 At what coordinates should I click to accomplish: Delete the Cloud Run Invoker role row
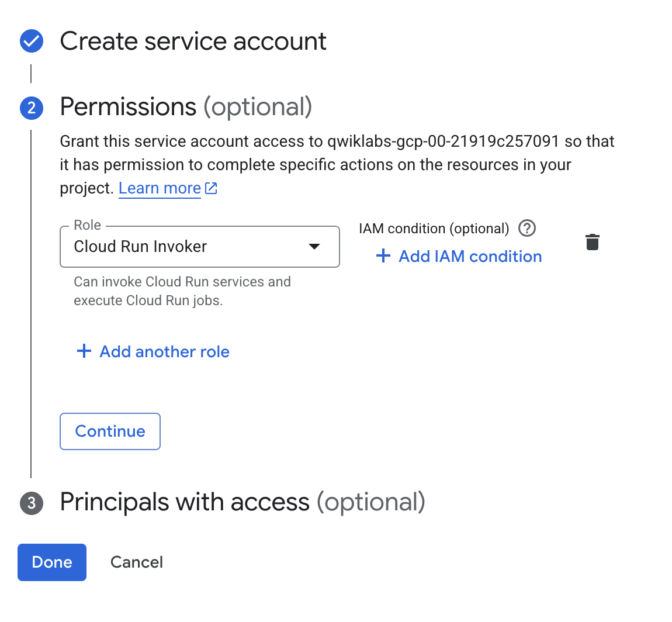(592, 242)
